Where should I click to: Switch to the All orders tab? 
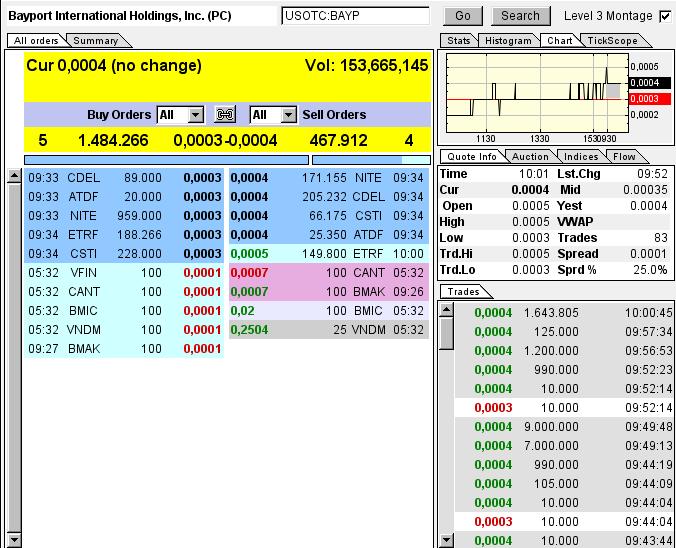click(x=36, y=41)
